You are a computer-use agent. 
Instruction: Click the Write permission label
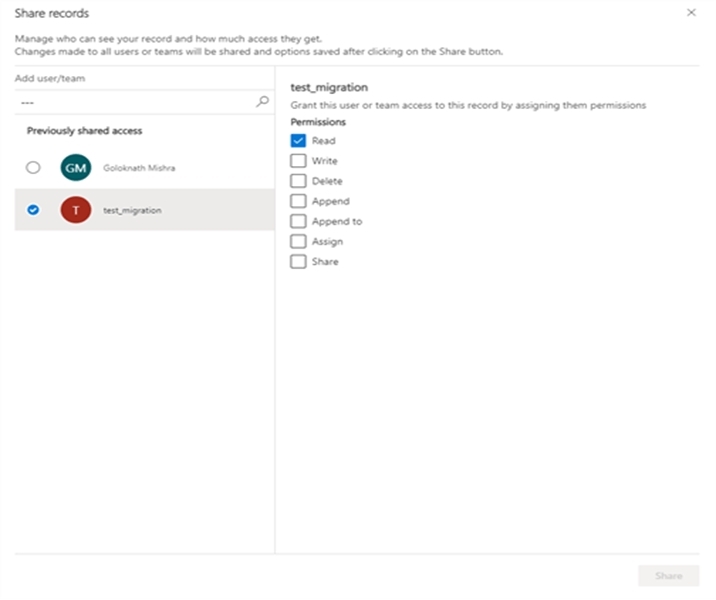coord(325,161)
